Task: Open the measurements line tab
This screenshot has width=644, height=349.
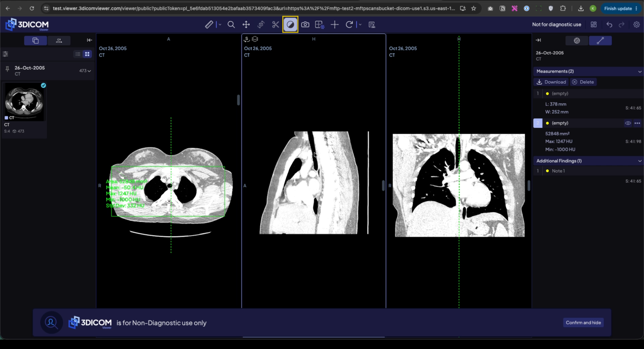Action: (x=600, y=41)
